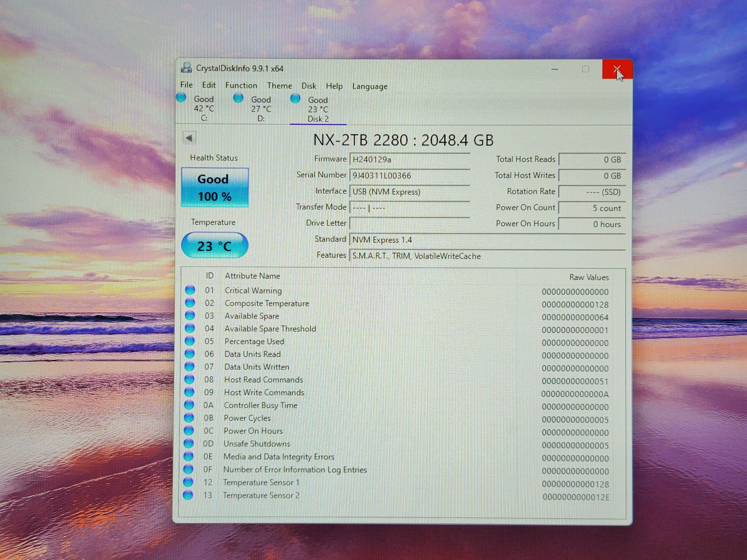Click status orb for Power Cycles row
The height and width of the screenshot is (560, 747).
point(189,418)
